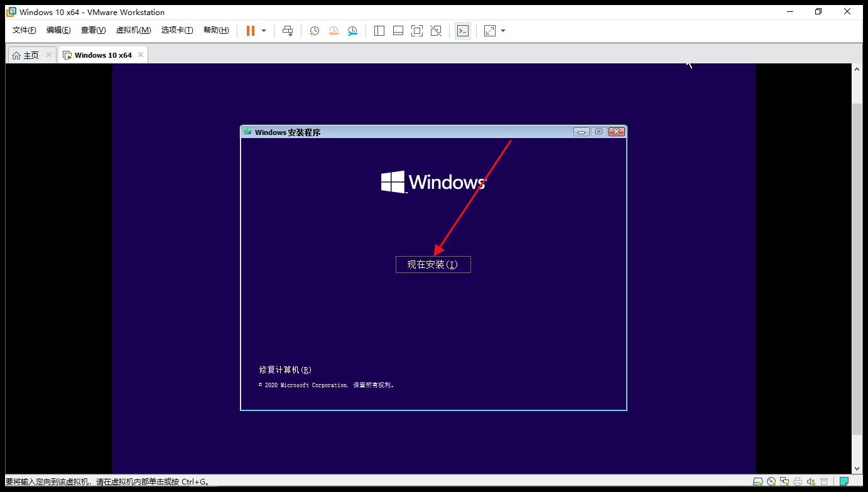The height and width of the screenshot is (492, 868).
Task: Open the 虚拟机(M) menu
Action: (133, 30)
